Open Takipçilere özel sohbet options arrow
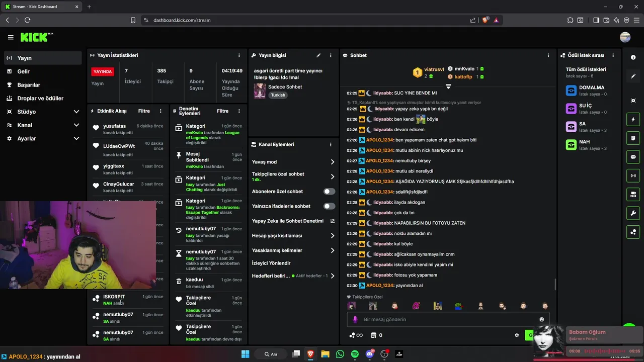644x362 pixels. click(333, 176)
